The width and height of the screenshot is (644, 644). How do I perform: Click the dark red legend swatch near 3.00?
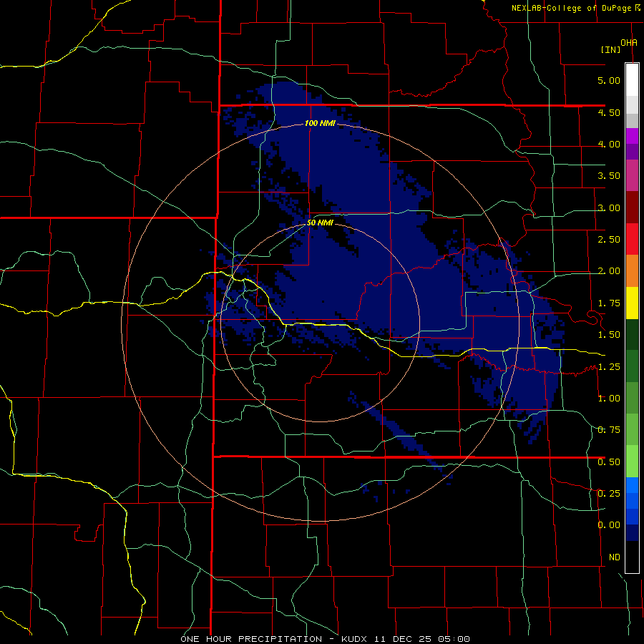632,207
